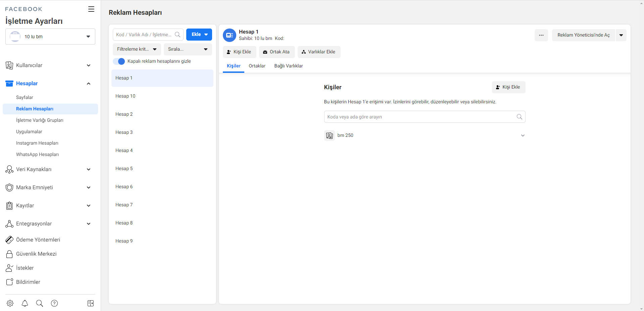The width and height of the screenshot is (644, 311).
Task: Click the Veri Kaynakları icon
Action: (9, 169)
